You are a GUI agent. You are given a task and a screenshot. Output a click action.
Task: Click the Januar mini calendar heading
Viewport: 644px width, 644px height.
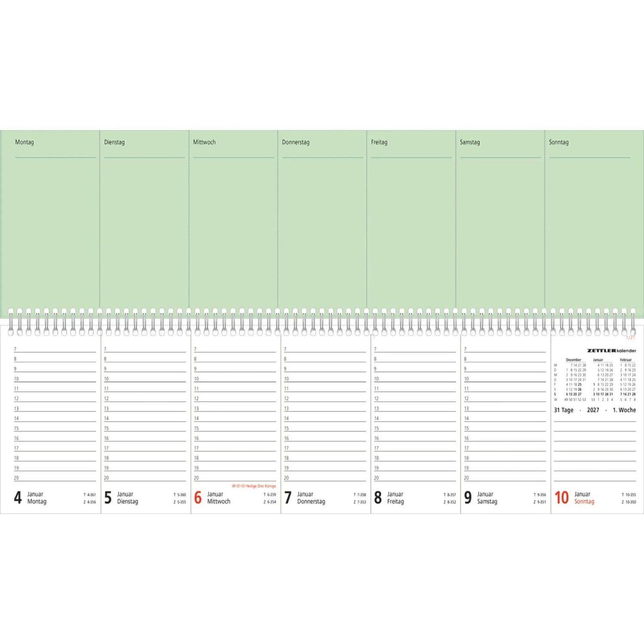tap(598, 360)
